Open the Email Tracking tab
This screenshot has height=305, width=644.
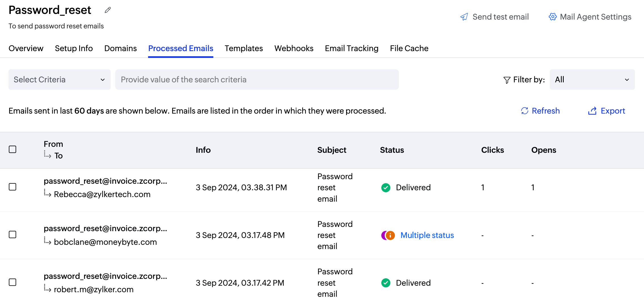[352, 48]
